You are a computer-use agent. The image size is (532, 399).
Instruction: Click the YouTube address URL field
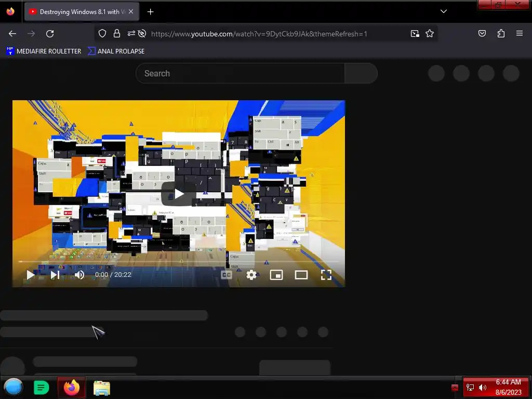[x=259, y=34]
